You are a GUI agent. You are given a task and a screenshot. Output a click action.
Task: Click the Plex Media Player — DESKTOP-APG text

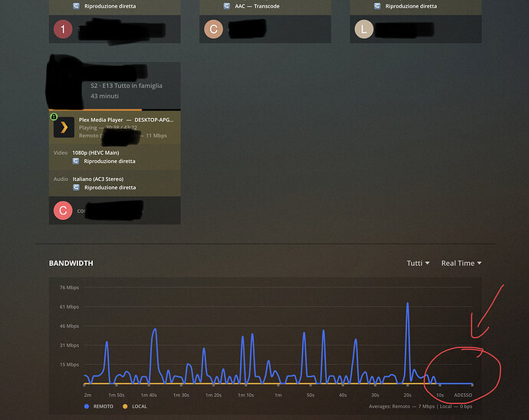127,120
